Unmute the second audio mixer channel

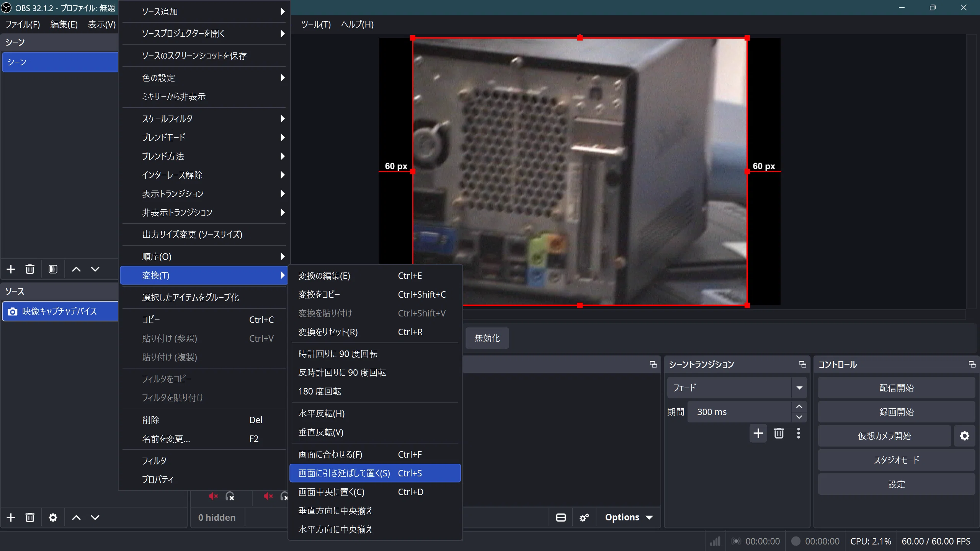pos(268,496)
